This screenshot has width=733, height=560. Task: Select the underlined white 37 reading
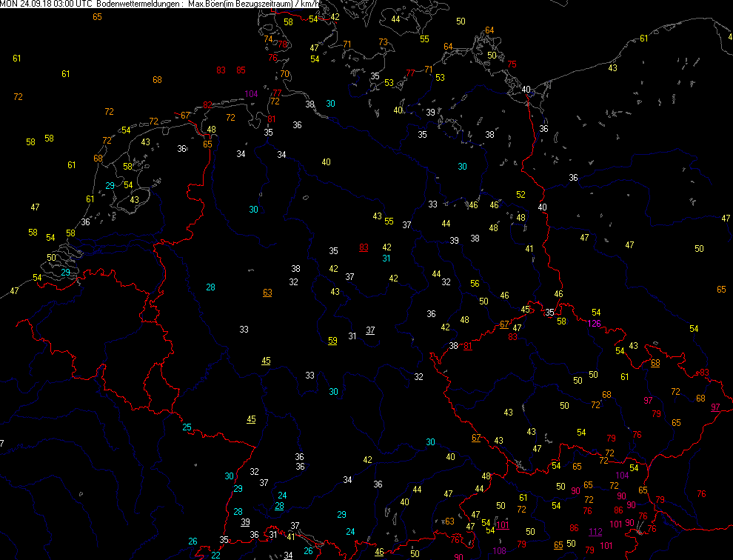[370, 330]
